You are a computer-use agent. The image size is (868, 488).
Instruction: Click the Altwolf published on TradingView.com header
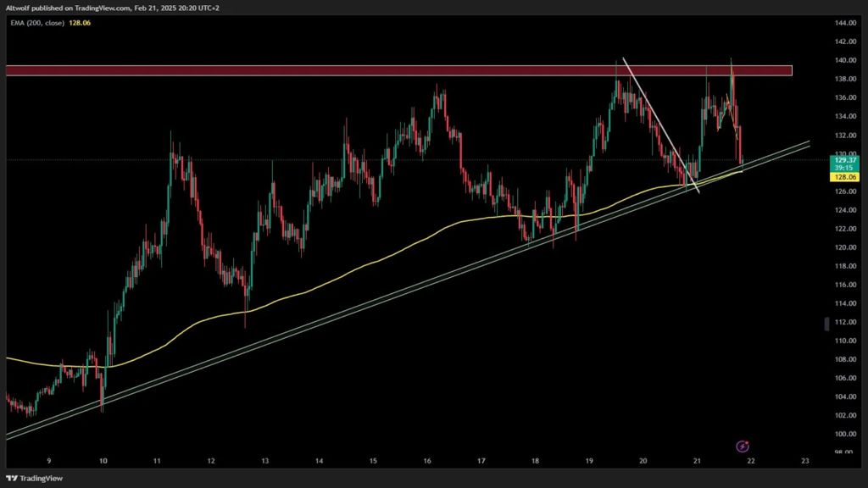click(x=113, y=8)
